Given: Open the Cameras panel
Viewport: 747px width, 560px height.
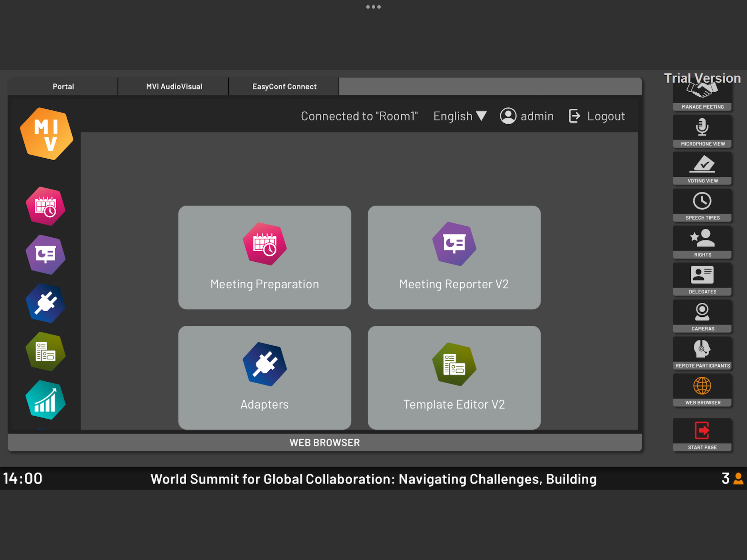Looking at the screenshot, I should coord(702,316).
